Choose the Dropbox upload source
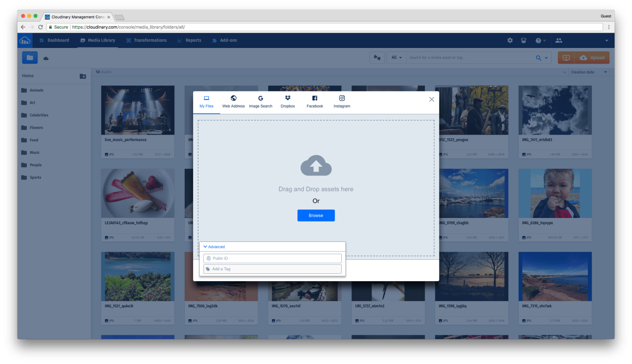The image size is (632, 364). 288,102
